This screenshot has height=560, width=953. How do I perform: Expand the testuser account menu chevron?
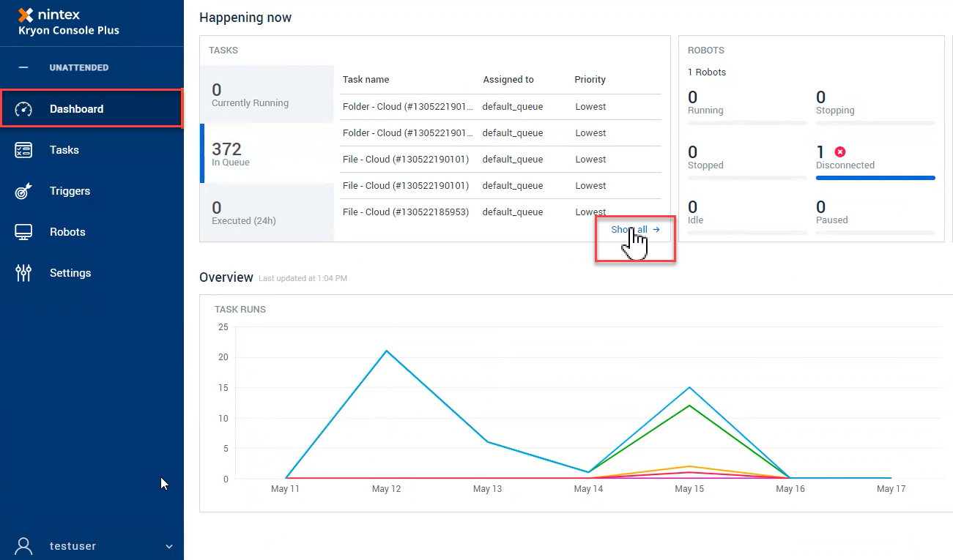coord(169,547)
